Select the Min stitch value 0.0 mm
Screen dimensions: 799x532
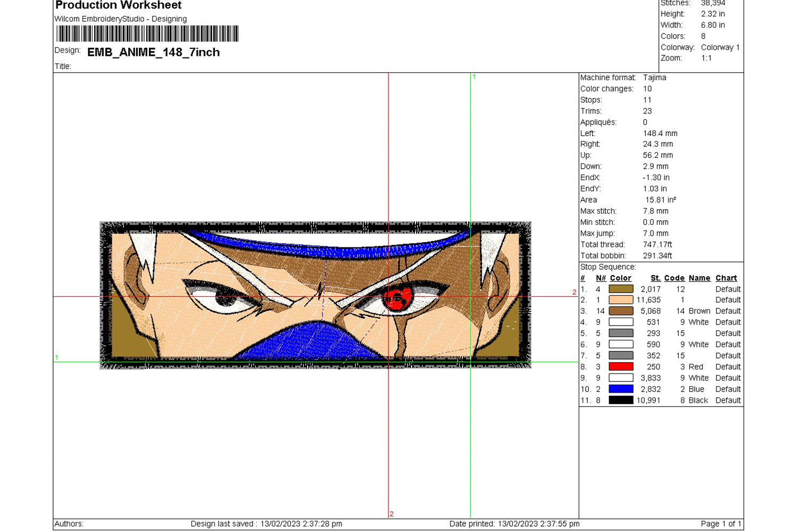pos(656,222)
